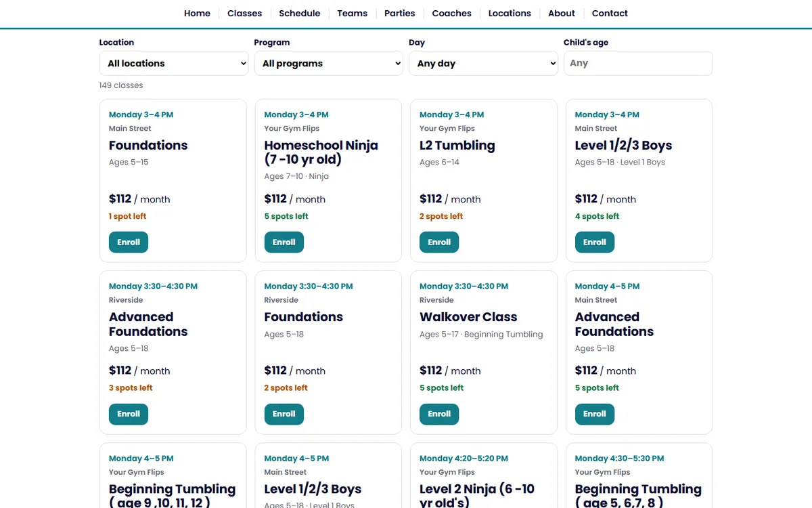Enroll in L2 Tumbling class
The height and width of the screenshot is (508, 812).
click(439, 242)
